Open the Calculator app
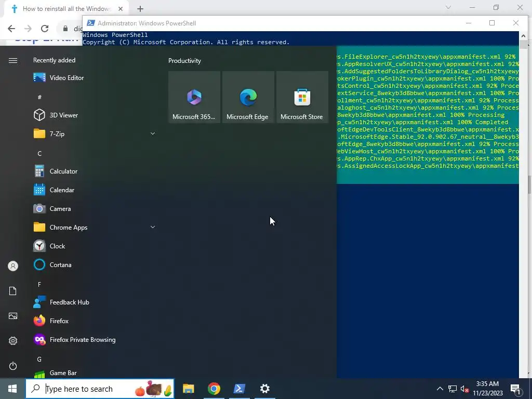Screen dimensions: 532x399 point(94,171)
